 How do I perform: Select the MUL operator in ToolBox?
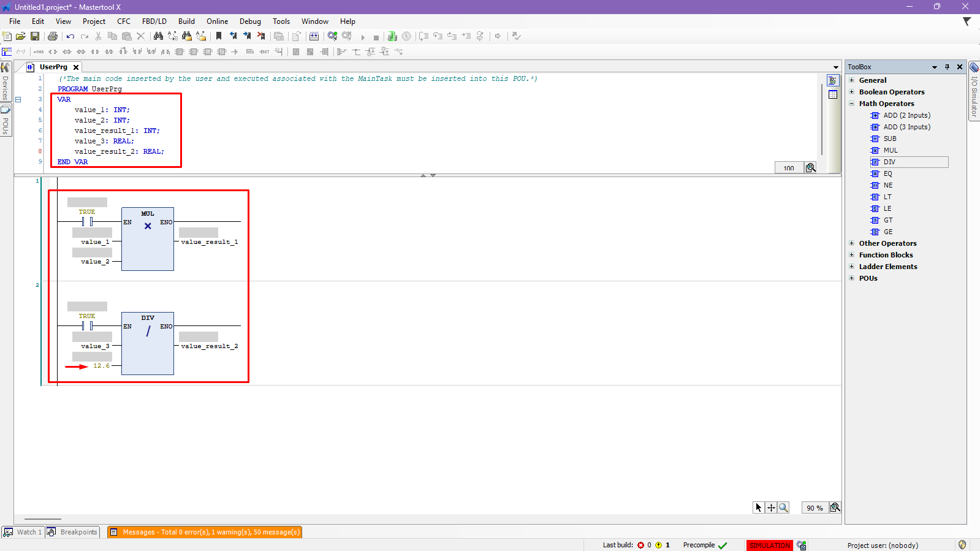(x=890, y=150)
